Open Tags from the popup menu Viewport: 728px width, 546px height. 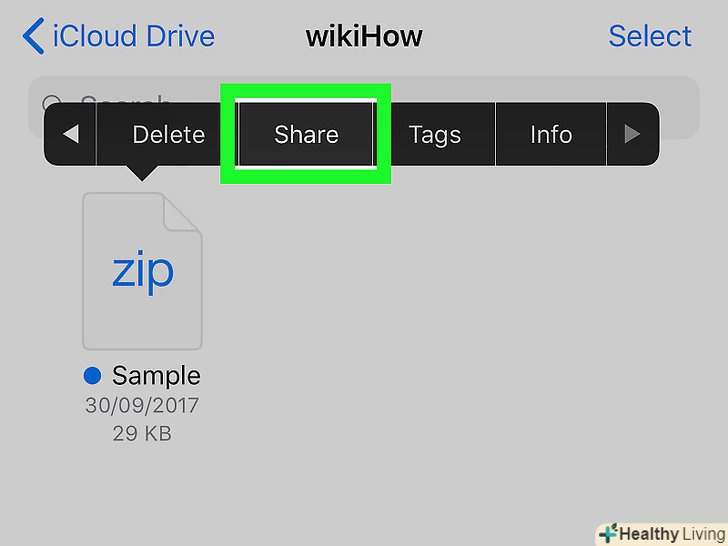(435, 135)
